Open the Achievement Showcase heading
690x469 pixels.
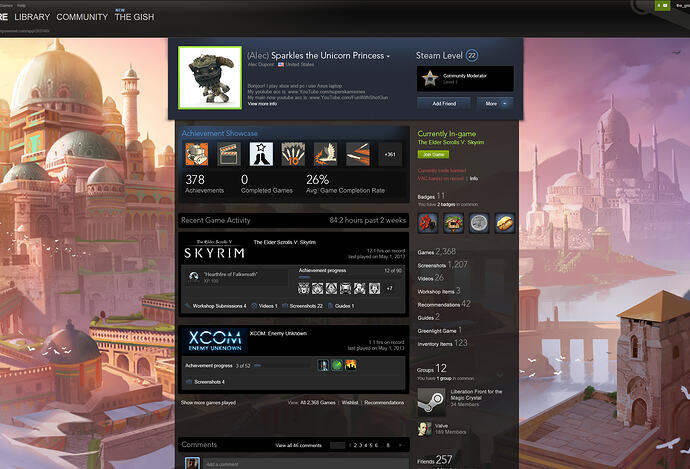(x=220, y=133)
